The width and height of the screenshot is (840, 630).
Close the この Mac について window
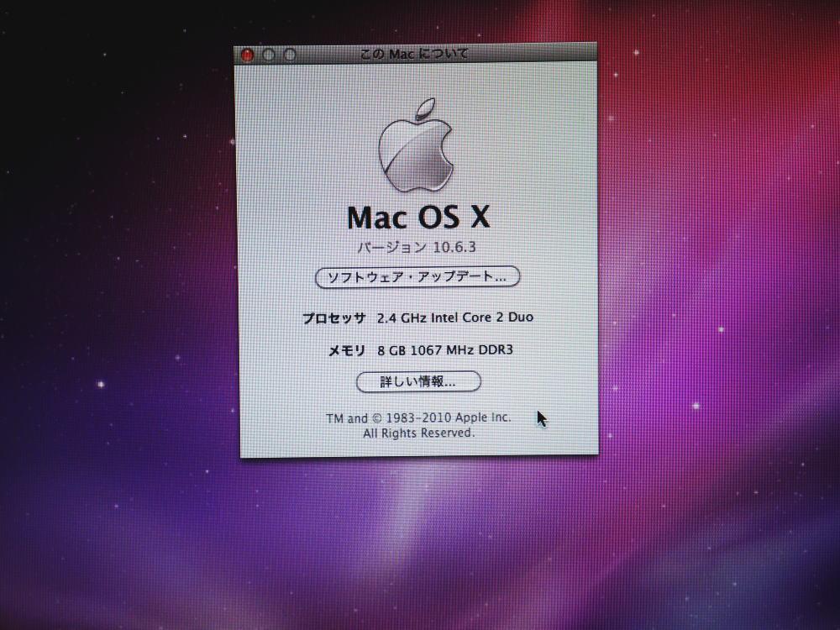[247, 55]
